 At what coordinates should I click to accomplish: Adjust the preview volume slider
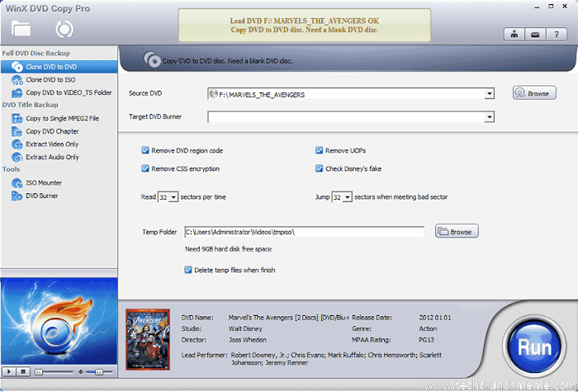(x=99, y=372)
